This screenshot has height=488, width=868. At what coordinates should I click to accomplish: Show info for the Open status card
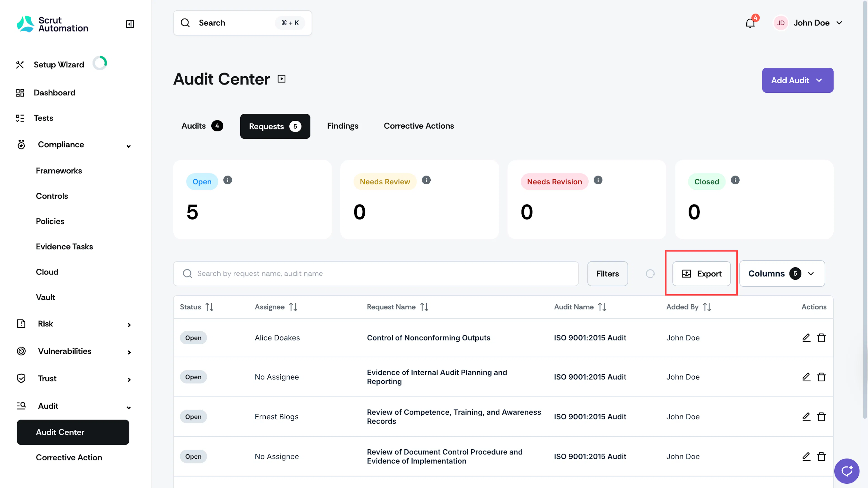coord(228,180)
